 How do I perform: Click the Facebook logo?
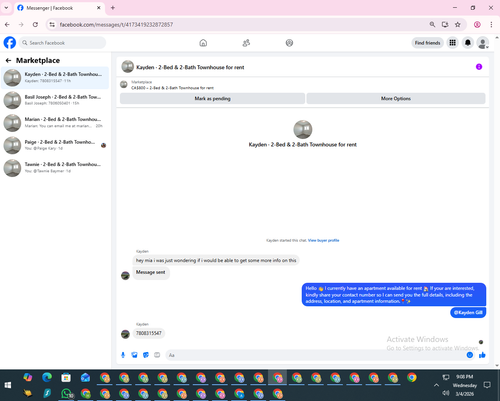pyautogui.click(x=10, y=43)
